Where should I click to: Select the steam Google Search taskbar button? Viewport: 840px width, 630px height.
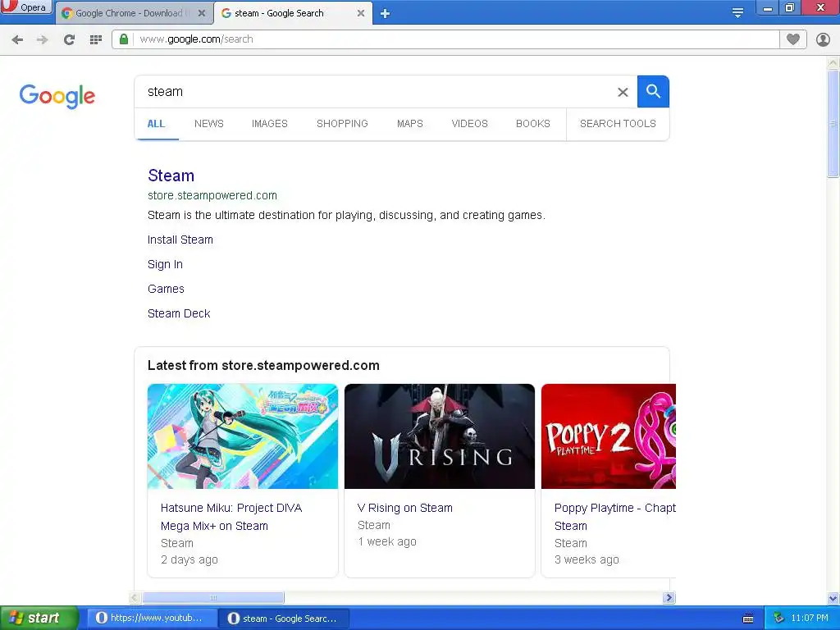283,619
